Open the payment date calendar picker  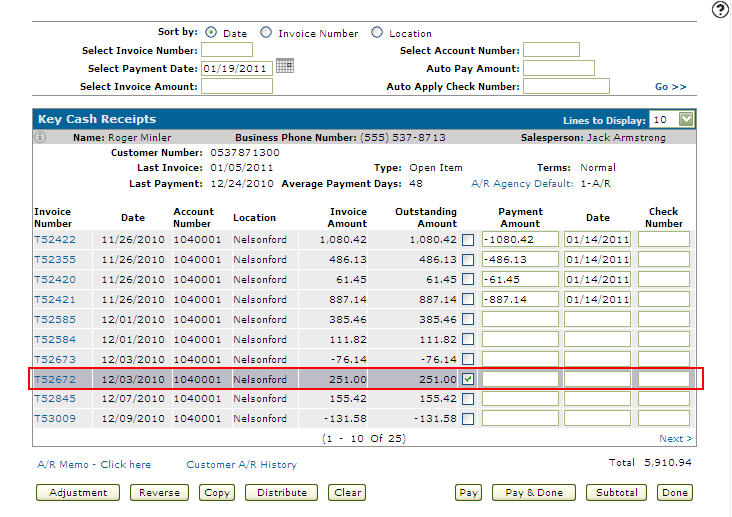(285, 67)
